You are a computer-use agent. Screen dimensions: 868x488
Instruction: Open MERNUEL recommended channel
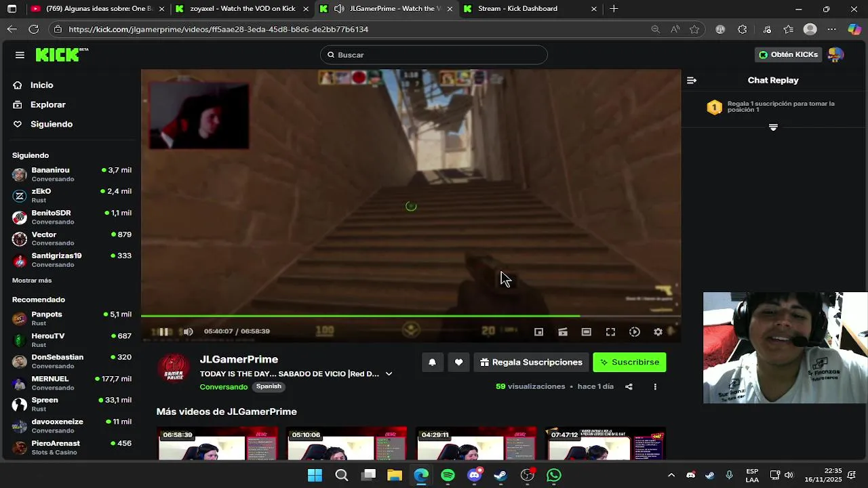[71, 383]
